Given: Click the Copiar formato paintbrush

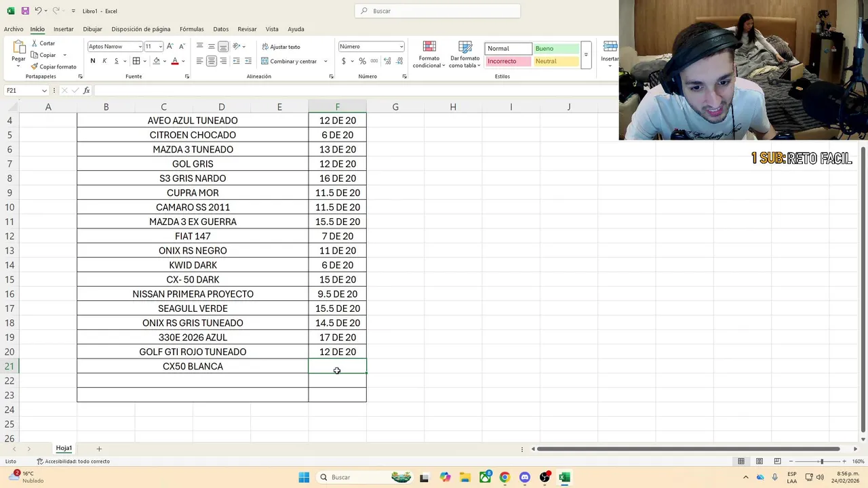Looking at the screenshot, I should point(34,66).
